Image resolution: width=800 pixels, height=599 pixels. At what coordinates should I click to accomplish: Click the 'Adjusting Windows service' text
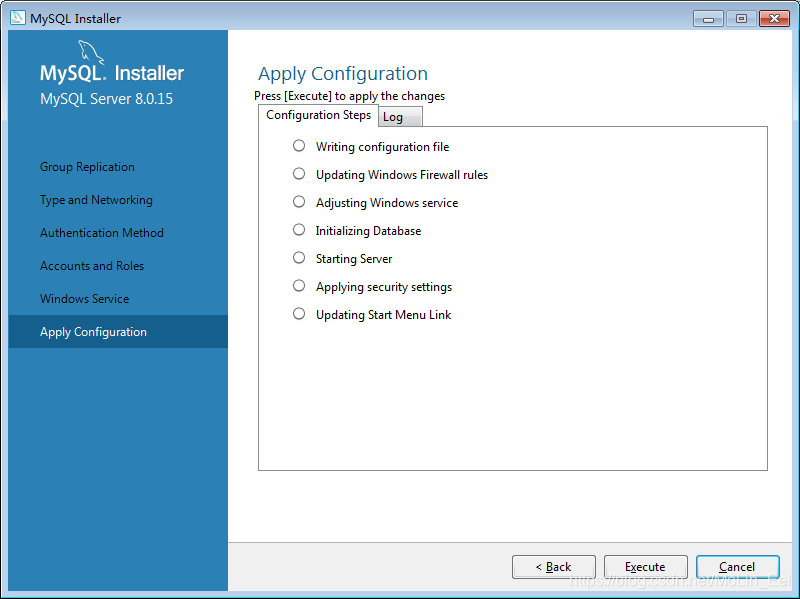(387, 203)
